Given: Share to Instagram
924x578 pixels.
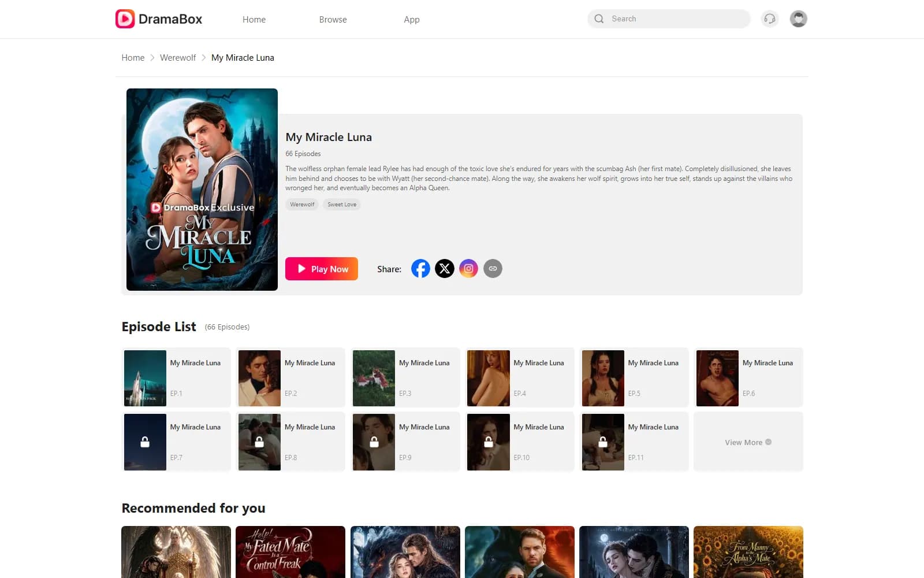Looking at the screenshot, I should tap(468, 269).
